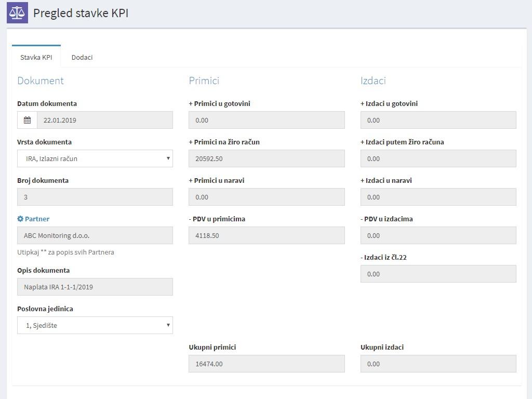Click the hint text about Partnera list
This screenshot has width=532, height=399.
pos(65,252)
